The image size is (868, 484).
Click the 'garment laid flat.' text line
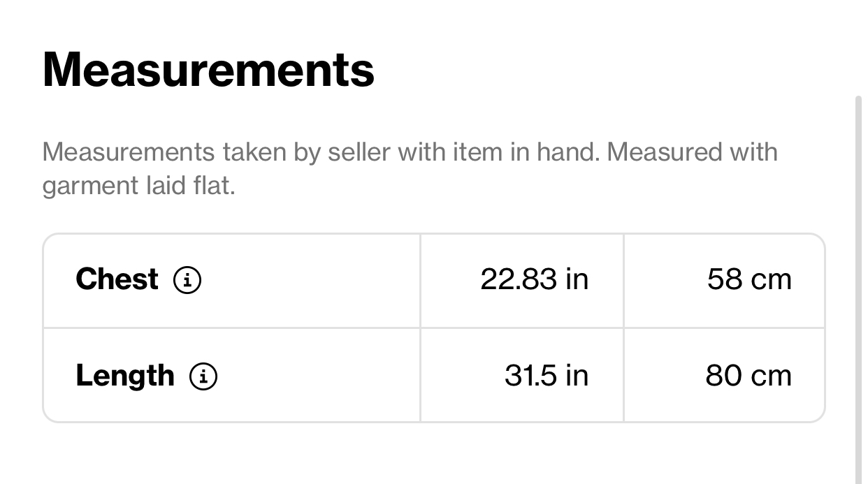139,186
